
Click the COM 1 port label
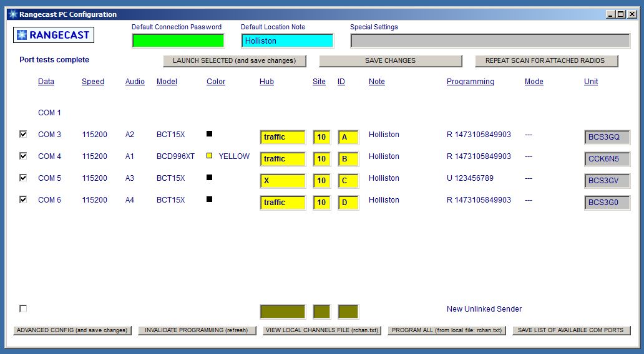tap(49, 113)
